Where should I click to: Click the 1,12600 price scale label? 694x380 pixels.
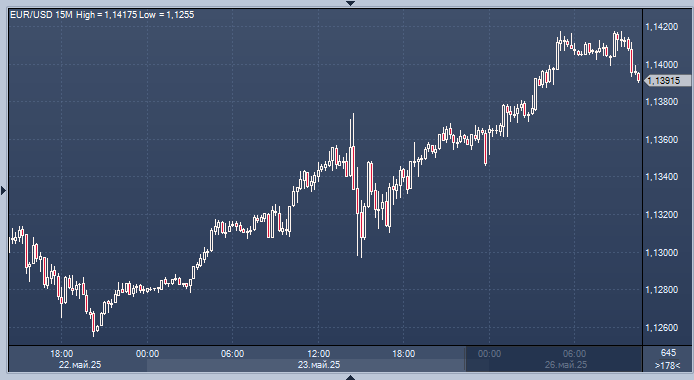(x=662, y=328)
